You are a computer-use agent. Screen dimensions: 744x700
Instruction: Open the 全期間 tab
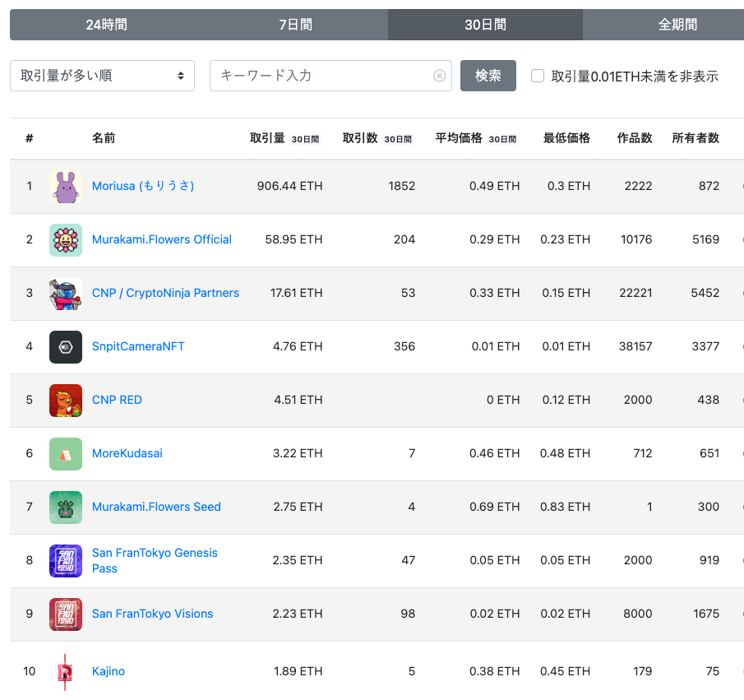[x=677, y=25]
